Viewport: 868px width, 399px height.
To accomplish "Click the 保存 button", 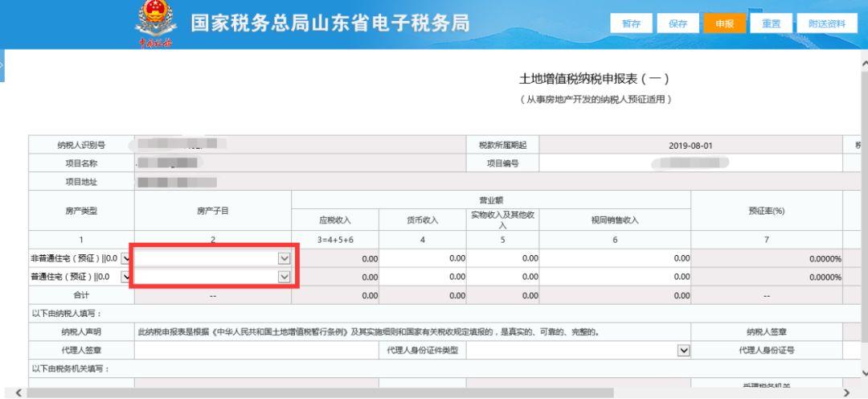I will (x=678, y=23).
